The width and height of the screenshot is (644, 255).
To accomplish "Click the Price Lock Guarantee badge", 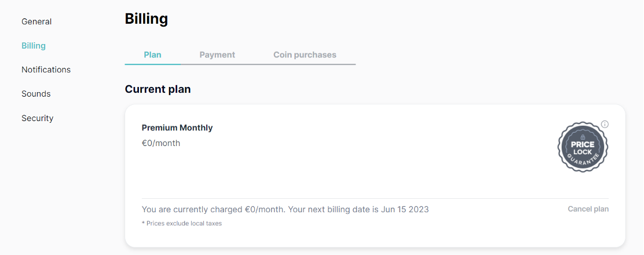I will coord(583,148).
